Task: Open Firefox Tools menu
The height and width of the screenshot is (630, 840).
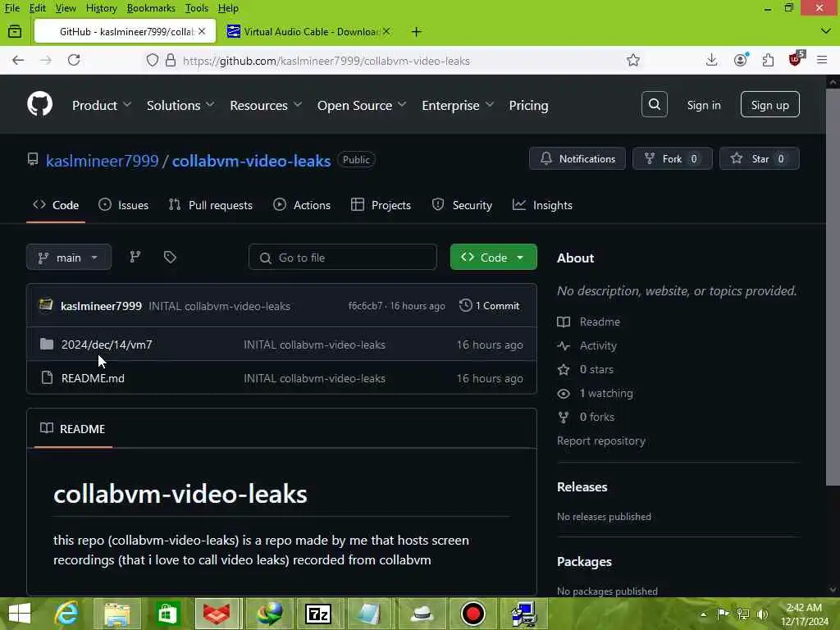Action: coord(197,8)
